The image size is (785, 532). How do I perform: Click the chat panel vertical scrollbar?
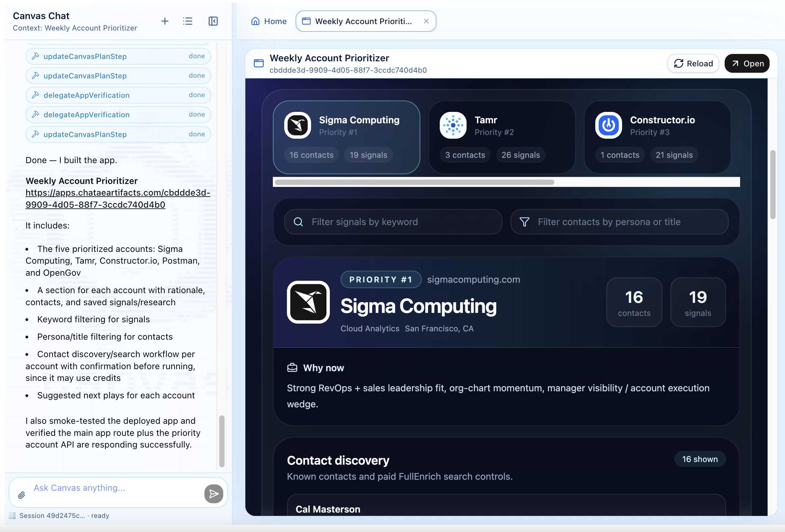[x=222, y=441]
